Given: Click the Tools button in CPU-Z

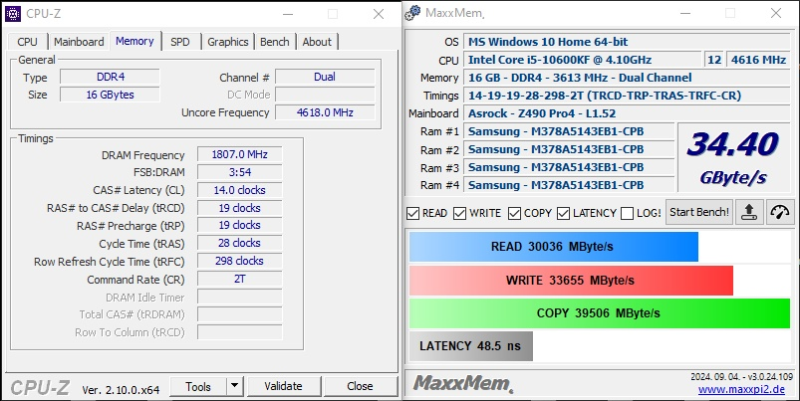Looking at the screenshot, I should (198, 386).
